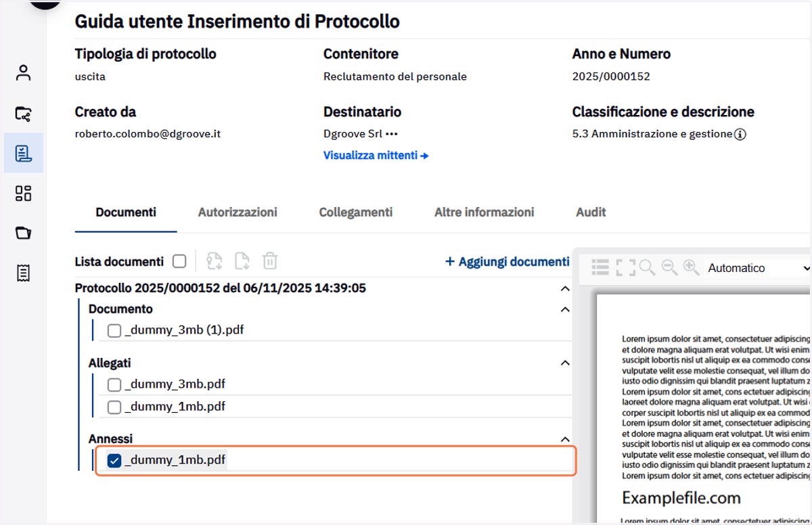
Task: Click the _dummy_1mb.pdf file name under Allegati
Action: coord(175,407)
